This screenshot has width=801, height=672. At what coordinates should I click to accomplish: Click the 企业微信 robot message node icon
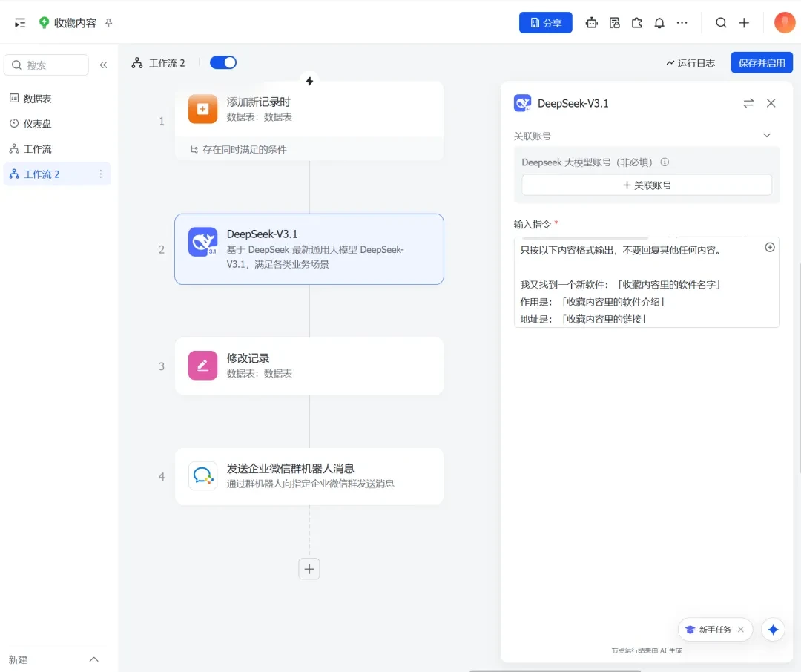click(x=202, y=475)
